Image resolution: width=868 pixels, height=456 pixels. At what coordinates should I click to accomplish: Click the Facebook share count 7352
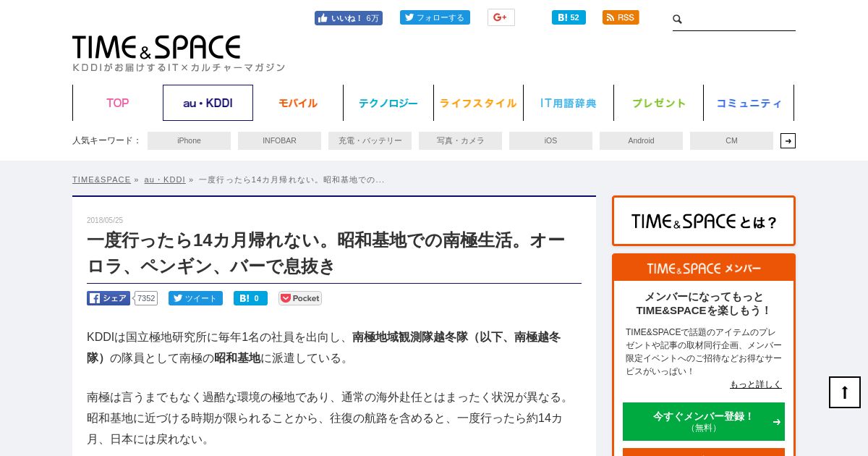pos(145,298)
